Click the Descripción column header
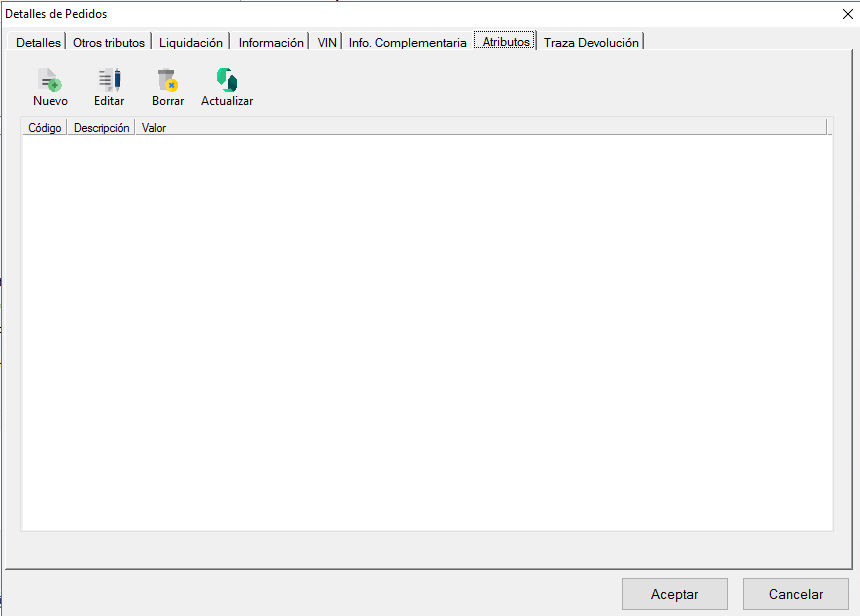860x616 pixels. pyautogui.click(x=101, y=128)
